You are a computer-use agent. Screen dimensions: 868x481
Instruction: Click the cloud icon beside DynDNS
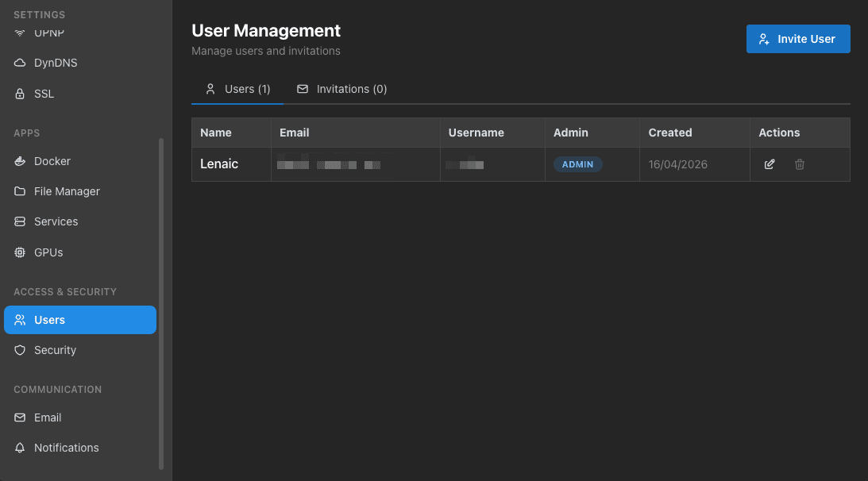point(20,63)
